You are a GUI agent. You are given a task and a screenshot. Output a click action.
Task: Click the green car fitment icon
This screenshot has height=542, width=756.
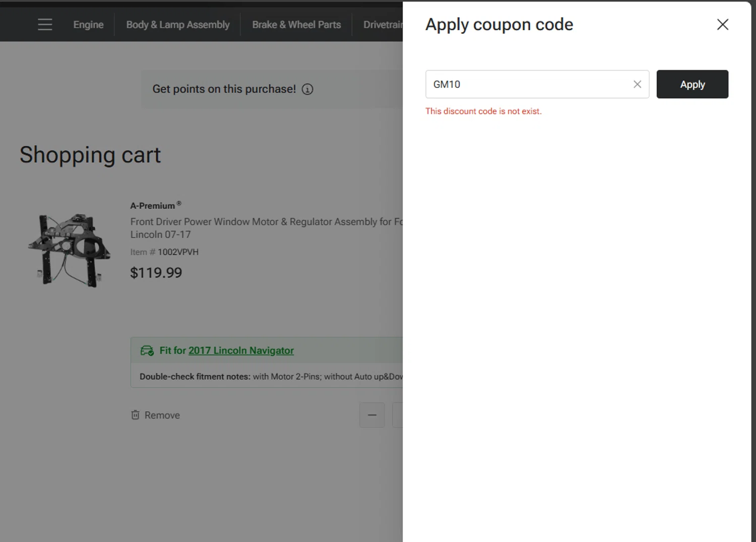point(147,350)
